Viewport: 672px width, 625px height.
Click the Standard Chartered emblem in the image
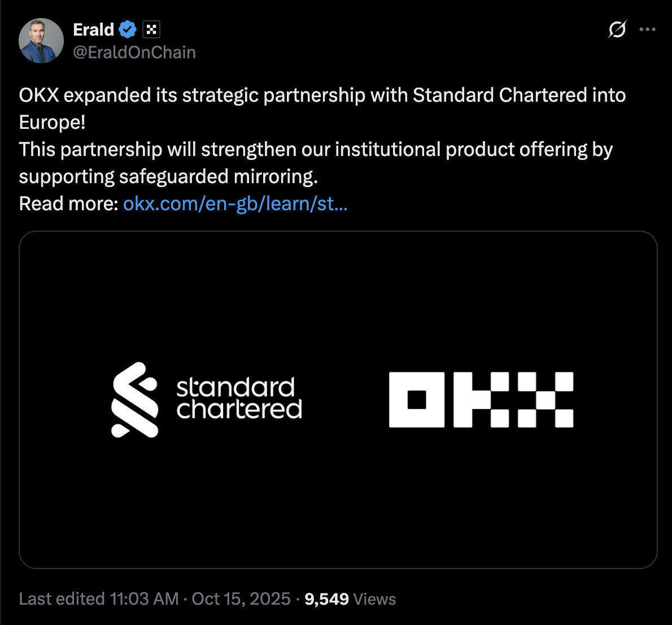click(x=134, y=400)
